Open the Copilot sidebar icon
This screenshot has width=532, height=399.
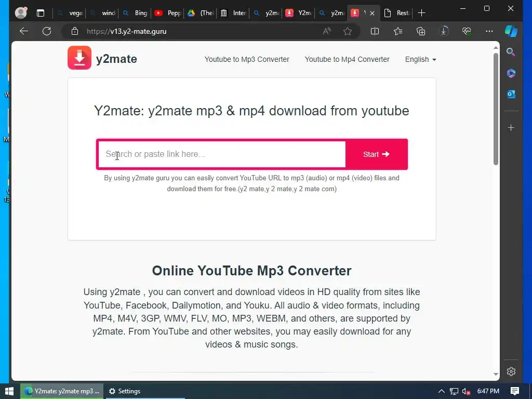coord(511,31)
